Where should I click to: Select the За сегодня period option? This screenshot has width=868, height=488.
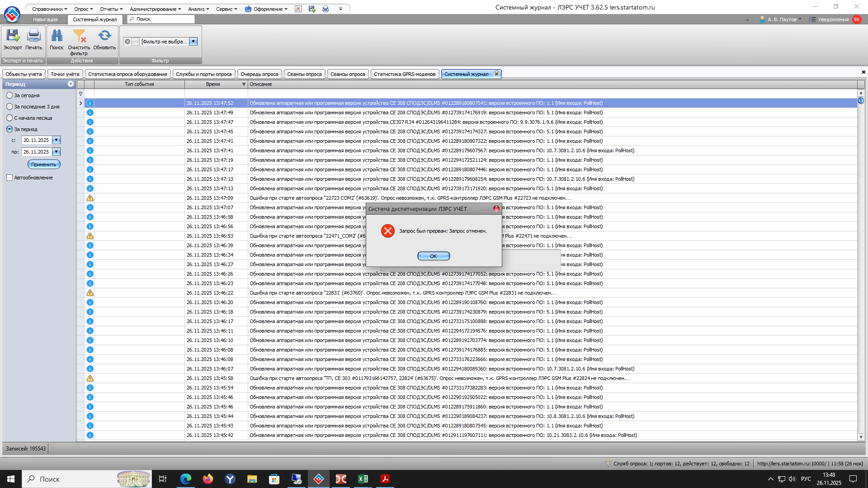9,95
